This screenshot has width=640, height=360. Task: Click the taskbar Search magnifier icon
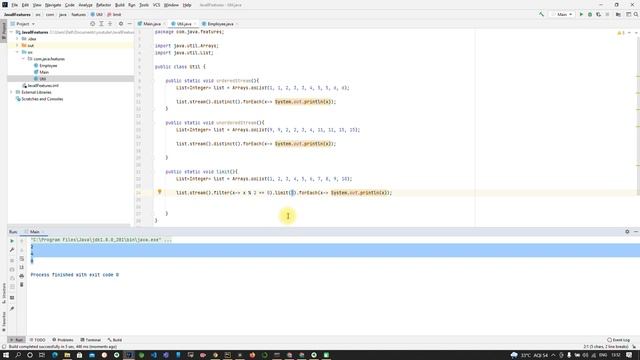pyautogui.click(x=18, y=355)
